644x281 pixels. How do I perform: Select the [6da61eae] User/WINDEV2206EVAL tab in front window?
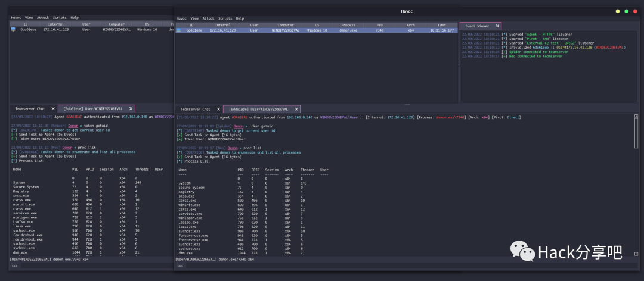[258, 109]
